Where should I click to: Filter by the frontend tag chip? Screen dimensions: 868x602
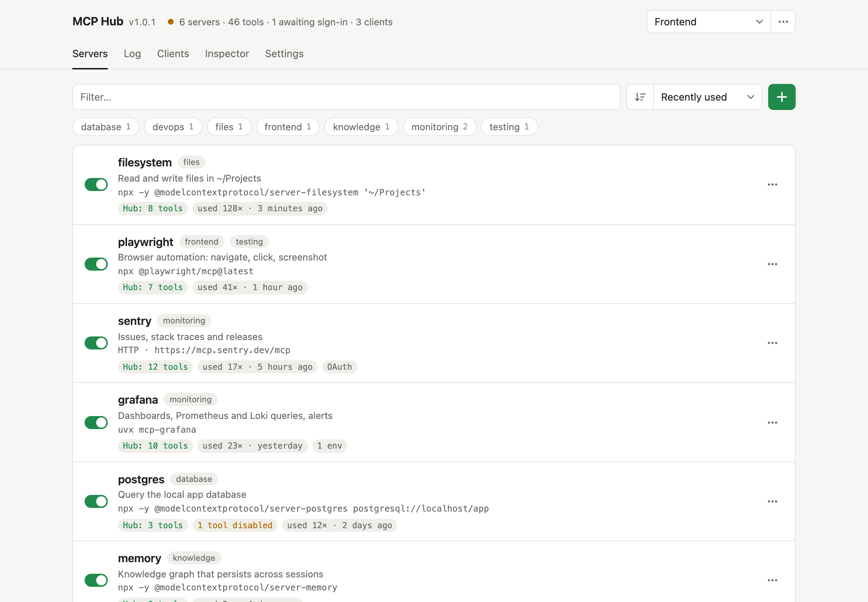tap(288, 127)
